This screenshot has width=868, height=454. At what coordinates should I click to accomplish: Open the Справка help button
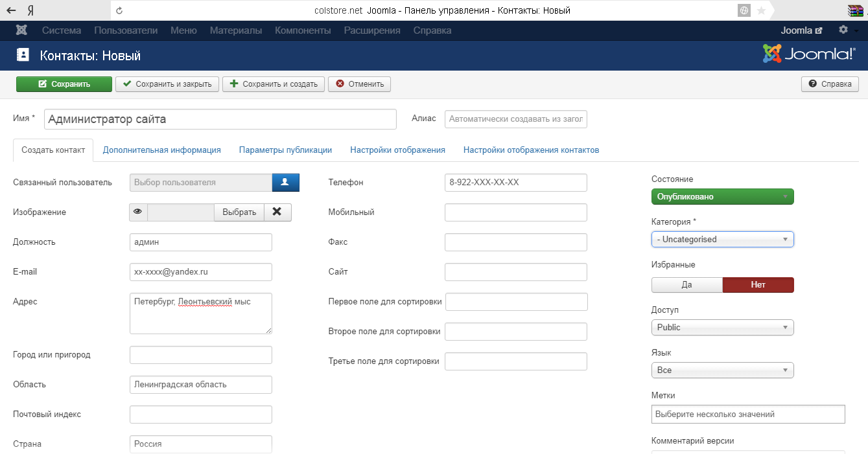830,84
